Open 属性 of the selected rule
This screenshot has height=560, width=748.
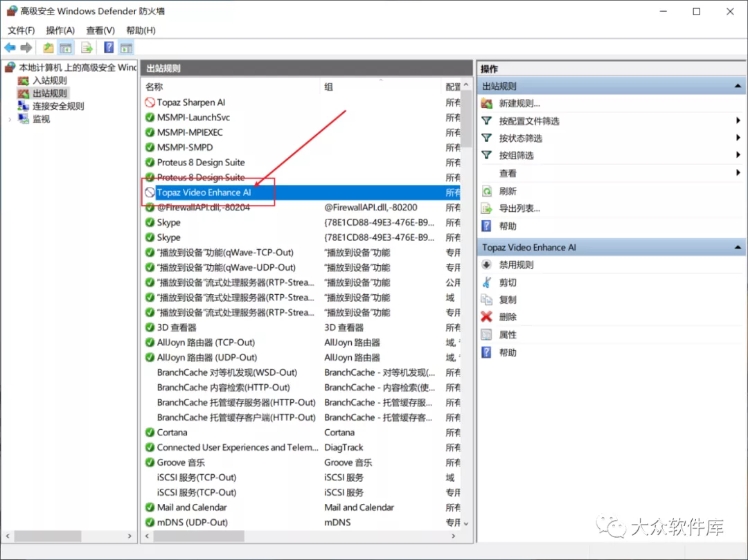tap(508, 334)
